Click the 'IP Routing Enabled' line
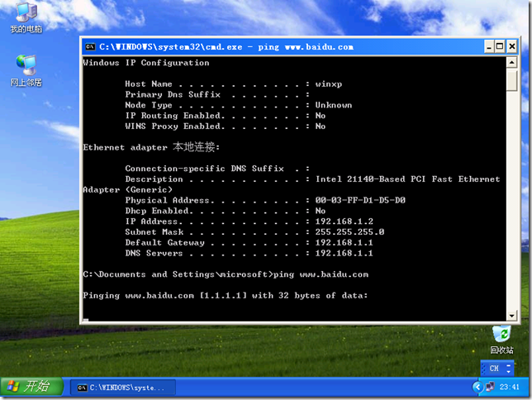The width and height of the screenshot is (532, 400). (x=226, y=116)
